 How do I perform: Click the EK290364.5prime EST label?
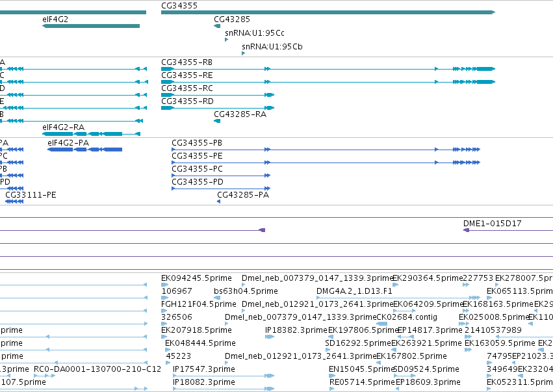(x=428, y=278)
